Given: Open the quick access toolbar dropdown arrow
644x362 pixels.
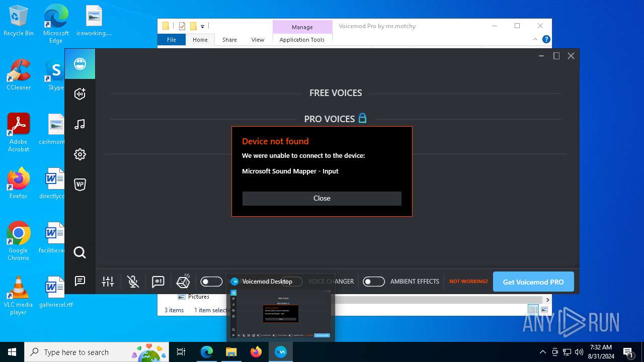Looking at the screenshot, I should click(202, 26).
